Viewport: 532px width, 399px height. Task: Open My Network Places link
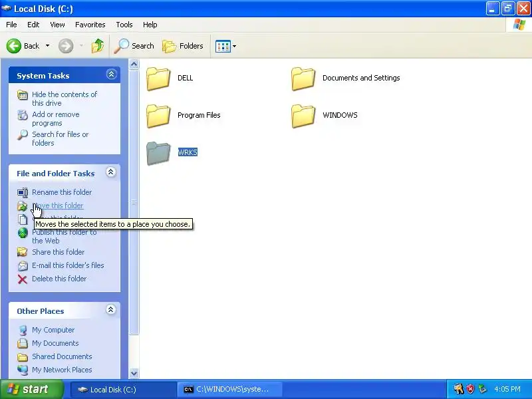coord(62,370)
